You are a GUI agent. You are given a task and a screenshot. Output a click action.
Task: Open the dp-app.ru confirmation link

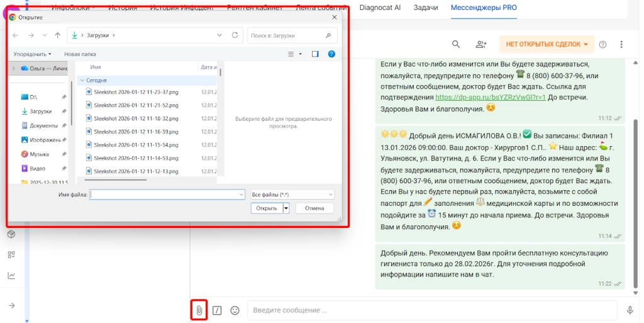490,98
